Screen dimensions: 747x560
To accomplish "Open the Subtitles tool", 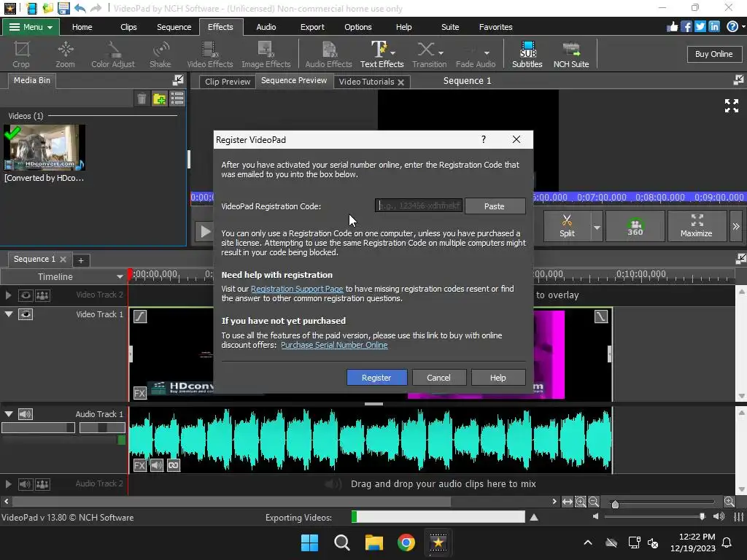I will tap(527, 54).
